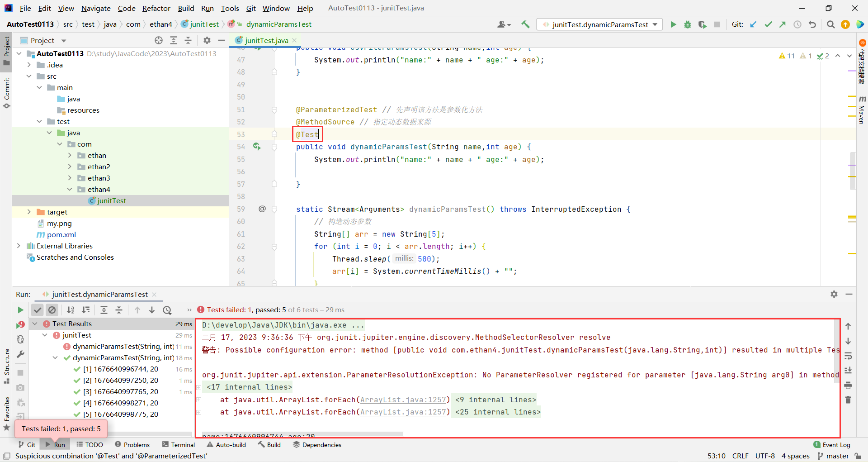Collapse all in Project panel toolbar
868x462 pixels.
(188, 40)
